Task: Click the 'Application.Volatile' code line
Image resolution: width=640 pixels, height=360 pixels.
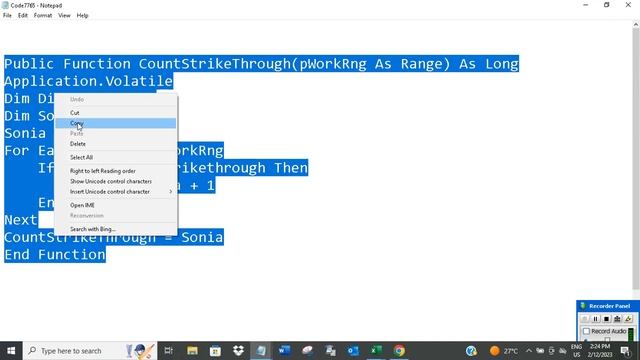Action: [x=89, y=81]
